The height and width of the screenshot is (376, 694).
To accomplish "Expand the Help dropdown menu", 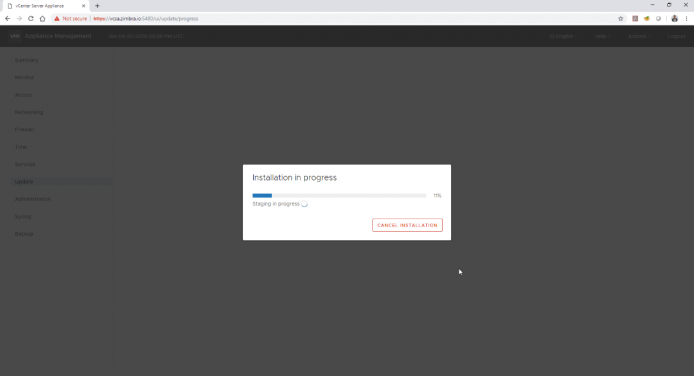I will click(601, 36).
